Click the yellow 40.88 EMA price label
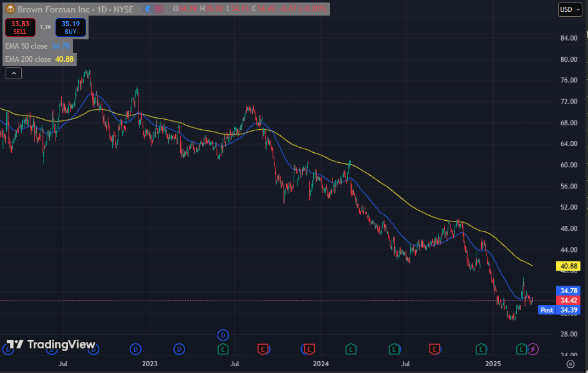Screen dimensions: 588x373 pyautogui.click(x=571, y=266)
